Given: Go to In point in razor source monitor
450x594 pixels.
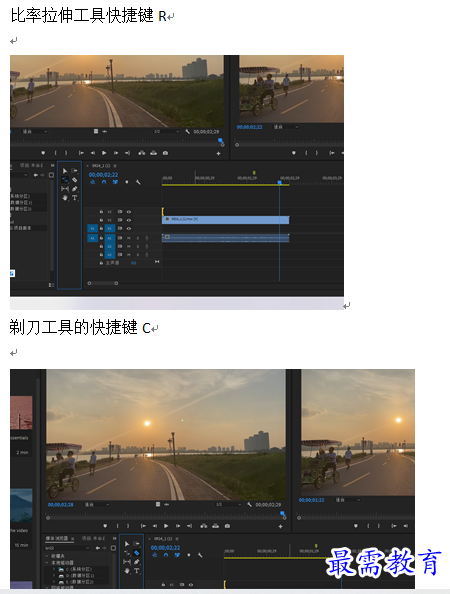Looking at the screenshot, I should tap(143, 526).
